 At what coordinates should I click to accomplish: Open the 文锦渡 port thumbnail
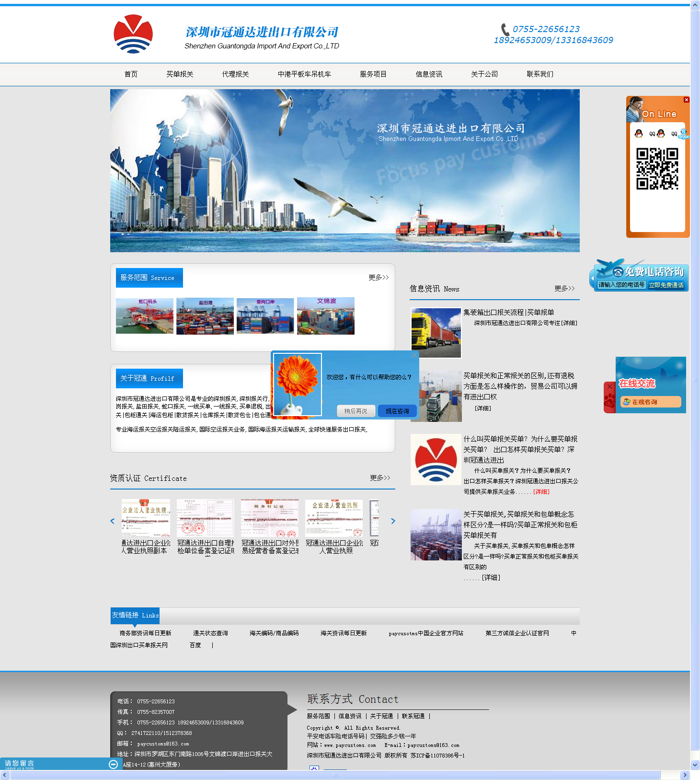326,316
